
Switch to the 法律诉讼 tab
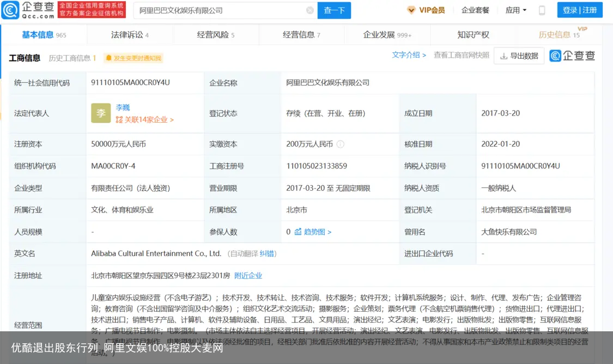click(130, 35)
